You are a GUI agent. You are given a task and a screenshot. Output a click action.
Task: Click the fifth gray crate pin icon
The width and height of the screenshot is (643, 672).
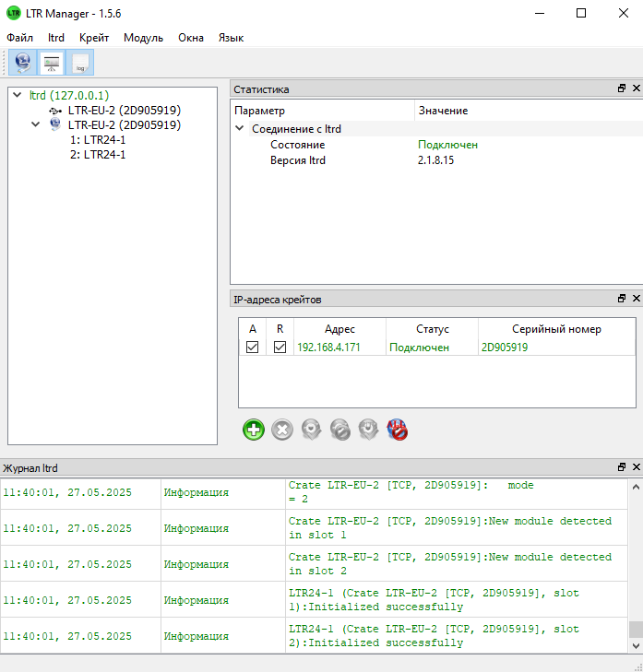(368, 430)
